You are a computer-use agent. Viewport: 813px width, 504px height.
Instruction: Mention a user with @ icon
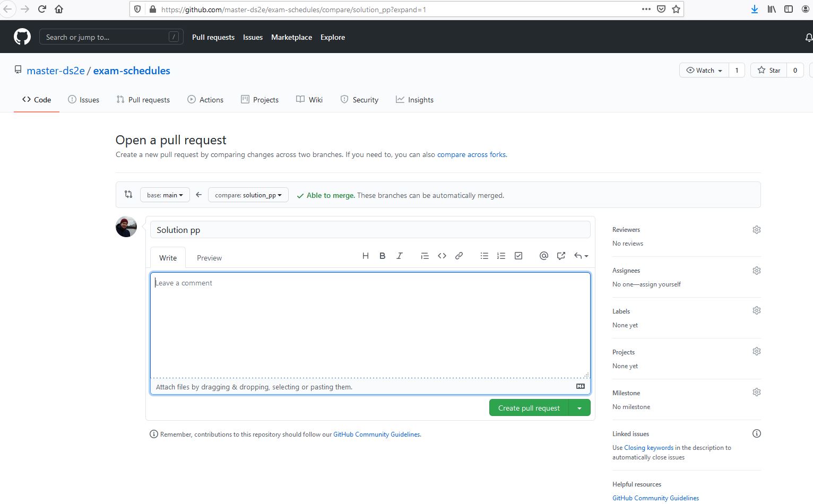543,256
